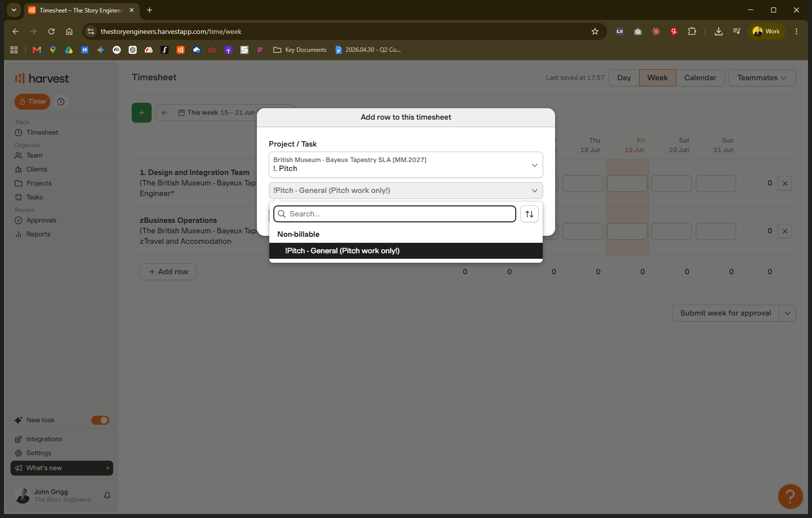Open the Teammates dropdown
This screenshot has width=812, height=518.
tap(762, 78)
